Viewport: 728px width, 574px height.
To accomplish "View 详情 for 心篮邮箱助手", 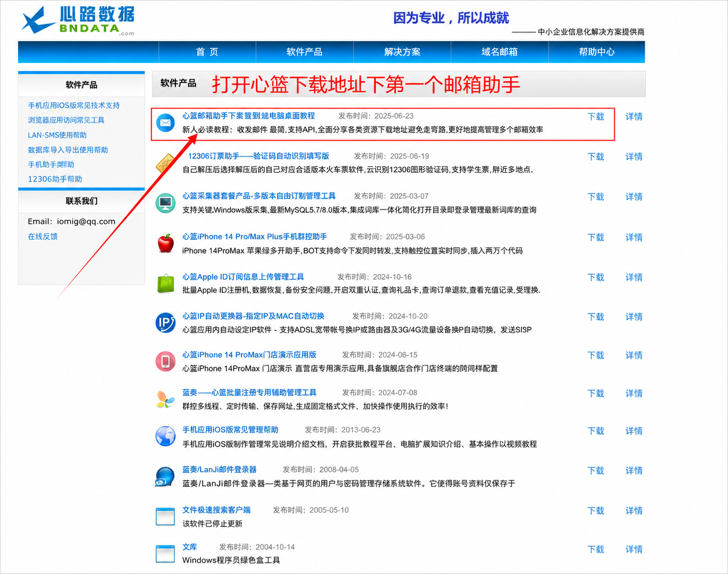I will pyautogui.click(x=634, y=116).
